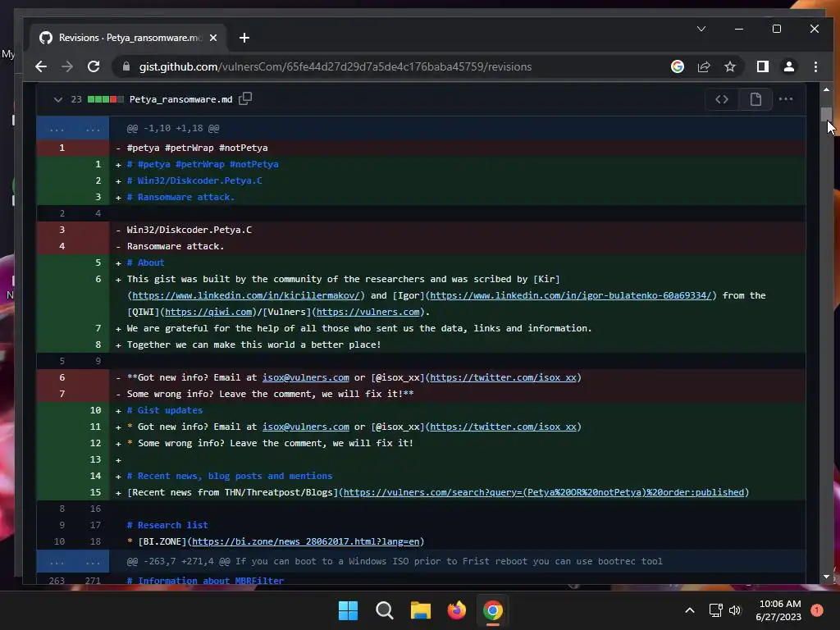Toggle the browser side panel

(762, 66)
